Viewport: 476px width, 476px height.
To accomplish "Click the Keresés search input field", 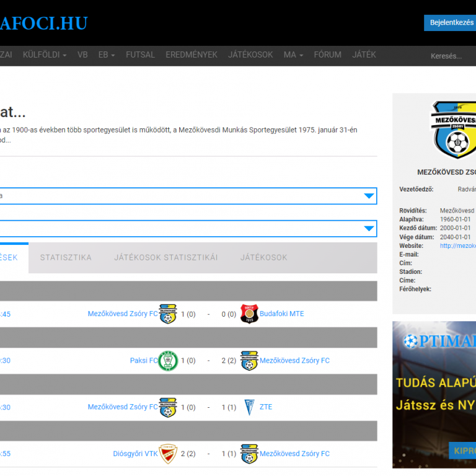I will click(x=449, y=56).
